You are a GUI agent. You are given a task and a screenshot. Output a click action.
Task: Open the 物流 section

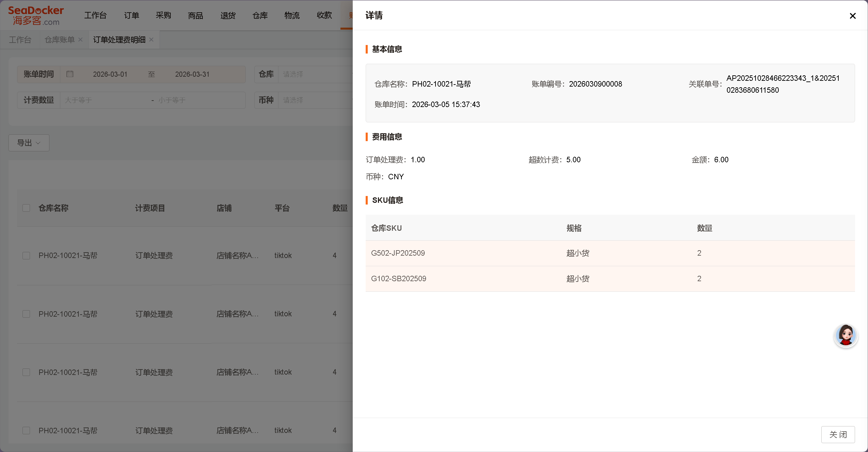click(x=292, y=15)
